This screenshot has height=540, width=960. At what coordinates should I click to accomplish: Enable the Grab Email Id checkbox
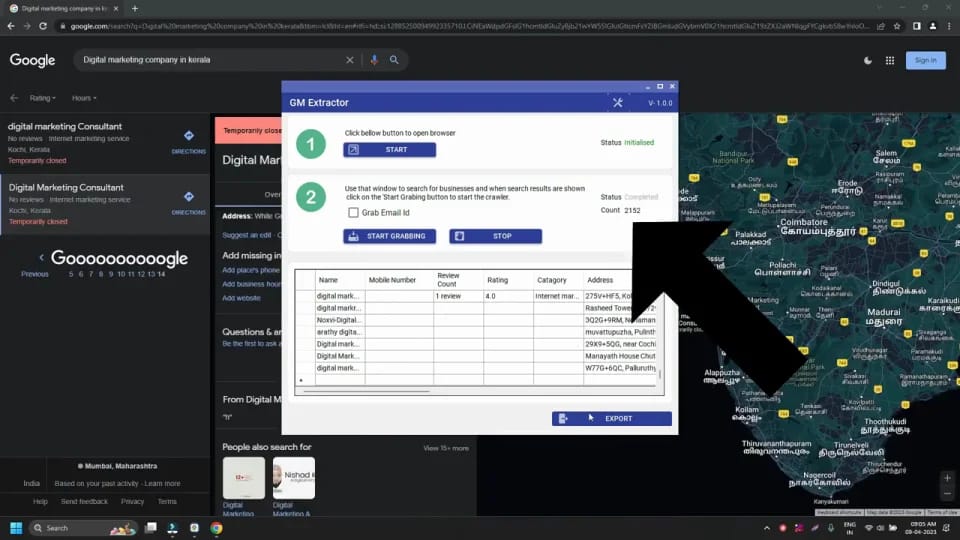click(x=353, y=212)
